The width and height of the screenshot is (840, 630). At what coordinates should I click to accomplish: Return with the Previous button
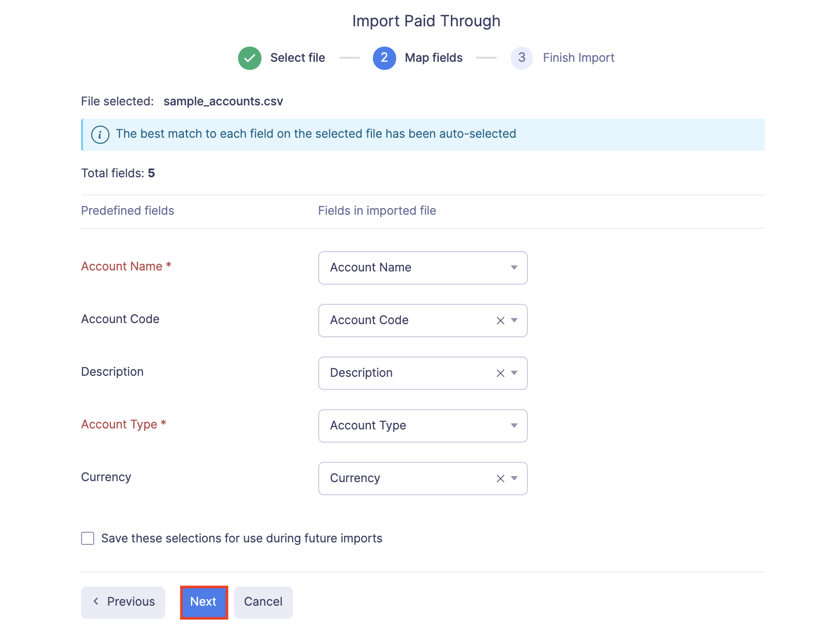[x=123, y=602]
